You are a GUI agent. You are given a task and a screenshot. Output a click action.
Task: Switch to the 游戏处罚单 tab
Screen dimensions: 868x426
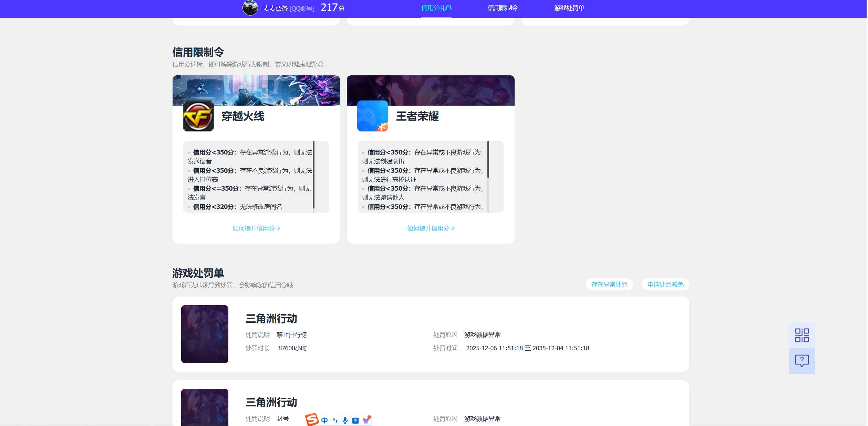pyautogui.click(x=569, y=8)
